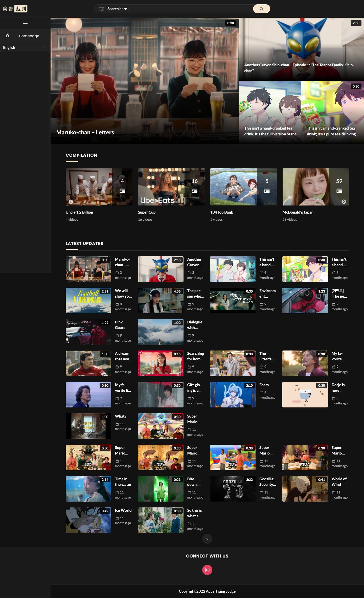Open the English language dropdown
Image resolution: width=364 pixels, height=598 pixels.
coord(25,48)
